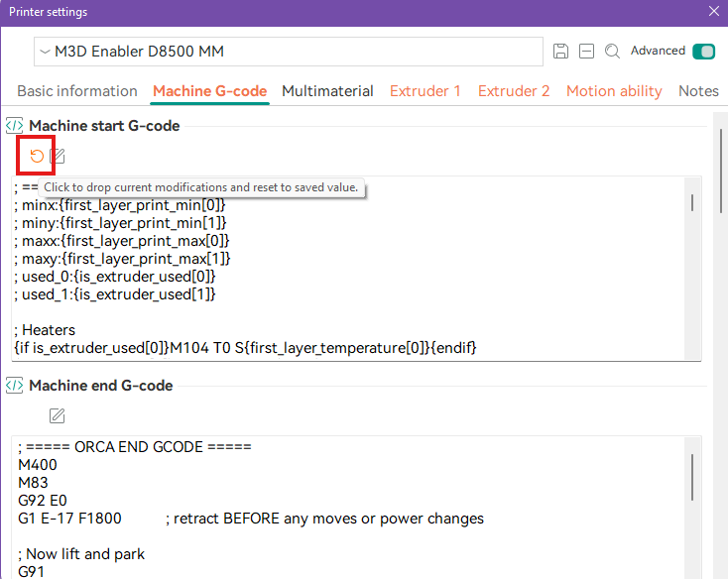The image size is (728, 579).
Task: Select the Notes tab
Action: (x=698, y=91)
